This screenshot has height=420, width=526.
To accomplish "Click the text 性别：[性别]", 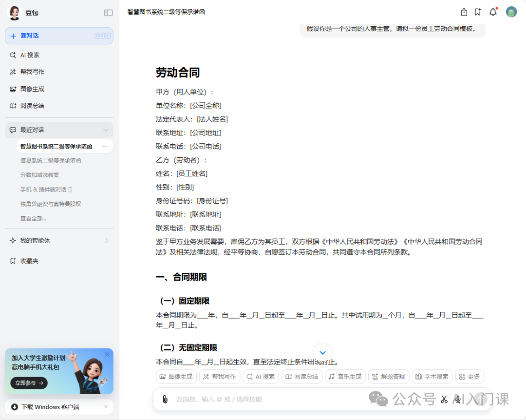I will point(175,187).
